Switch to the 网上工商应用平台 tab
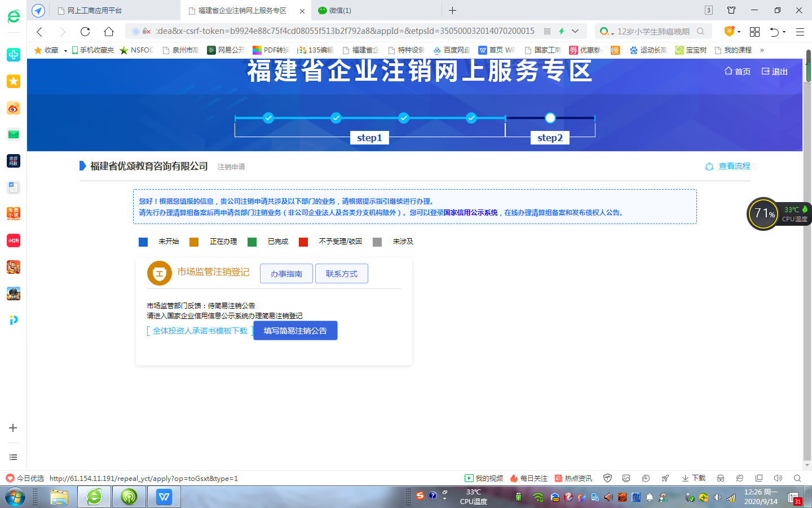The width and height of the screenshot is (812, 508). (x=95, y=11)
